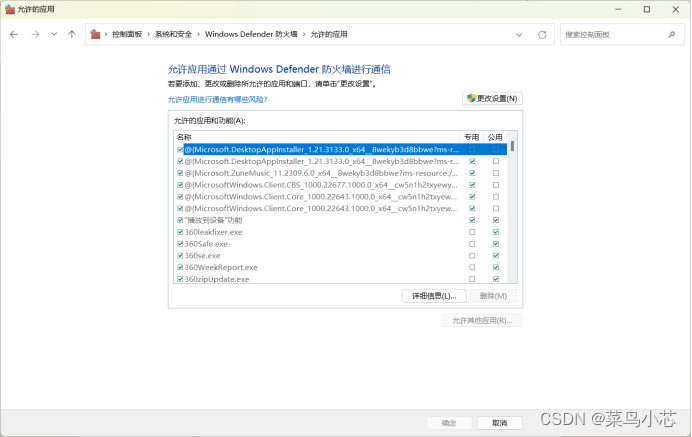Image resolution: width=692 pixels, height=437 pixels.
Task: Open the recent locations chevron
Action: 54,34
